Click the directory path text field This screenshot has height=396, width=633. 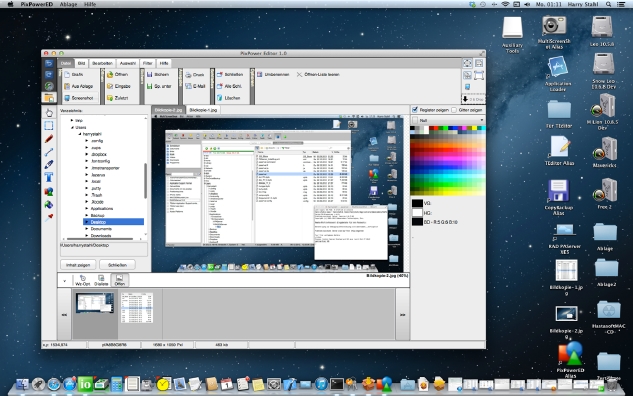tap(104, 249)
